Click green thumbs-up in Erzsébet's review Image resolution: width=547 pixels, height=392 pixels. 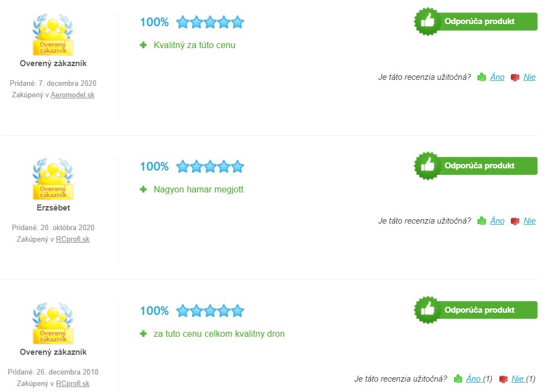tap(482, 221)
